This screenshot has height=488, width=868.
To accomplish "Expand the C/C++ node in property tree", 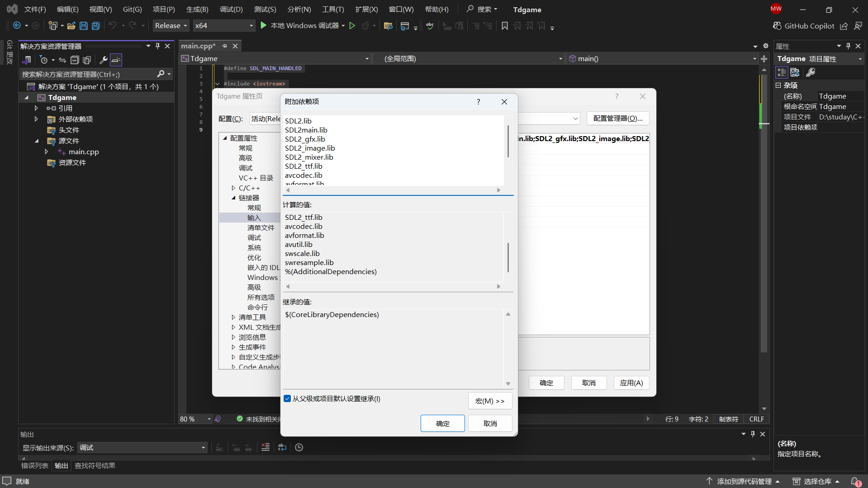I will click(x=233, y=188).
